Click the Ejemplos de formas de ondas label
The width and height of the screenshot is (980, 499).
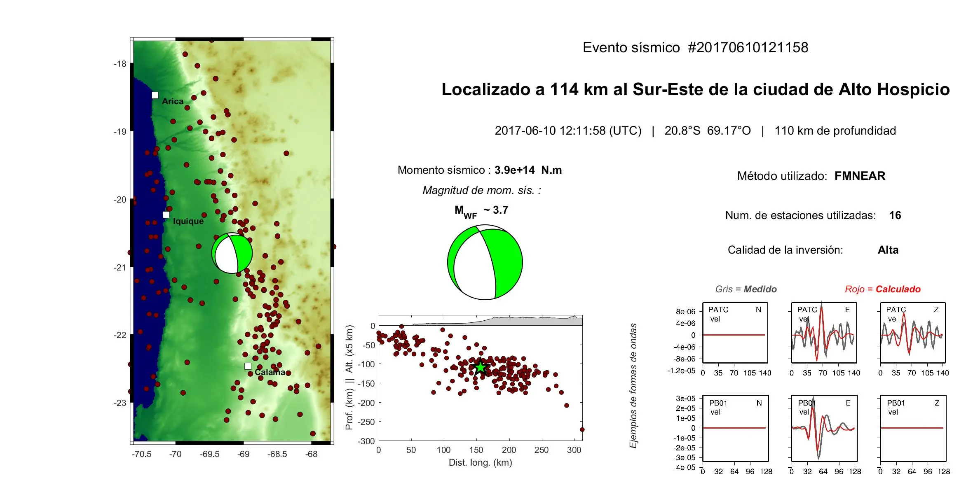633,386
